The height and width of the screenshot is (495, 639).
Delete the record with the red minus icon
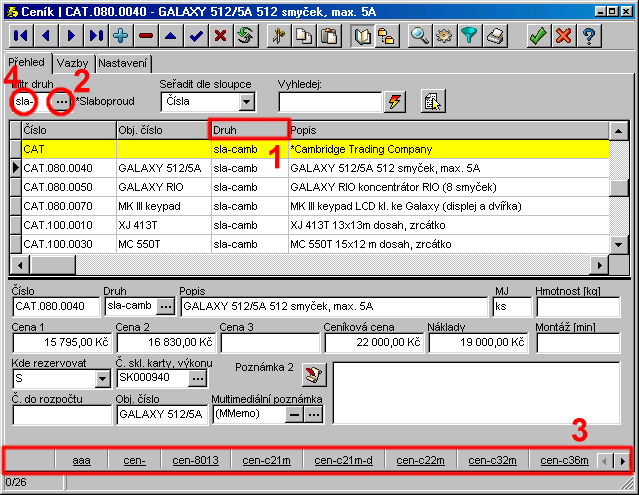146,35
